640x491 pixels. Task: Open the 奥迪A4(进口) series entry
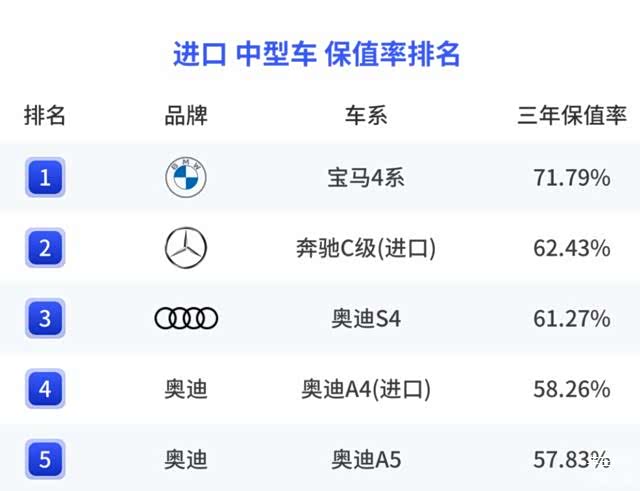pos(366,389)
